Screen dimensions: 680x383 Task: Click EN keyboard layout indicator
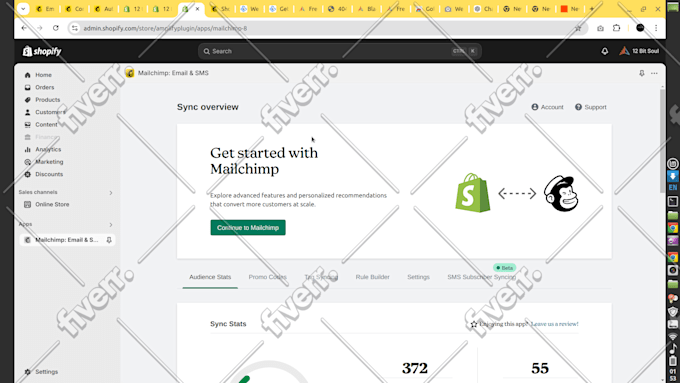point(673,187)
